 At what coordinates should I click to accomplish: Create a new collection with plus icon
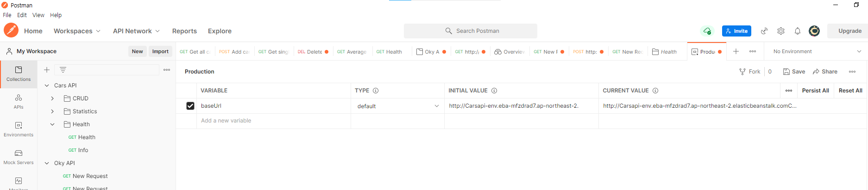click(47, 70)
